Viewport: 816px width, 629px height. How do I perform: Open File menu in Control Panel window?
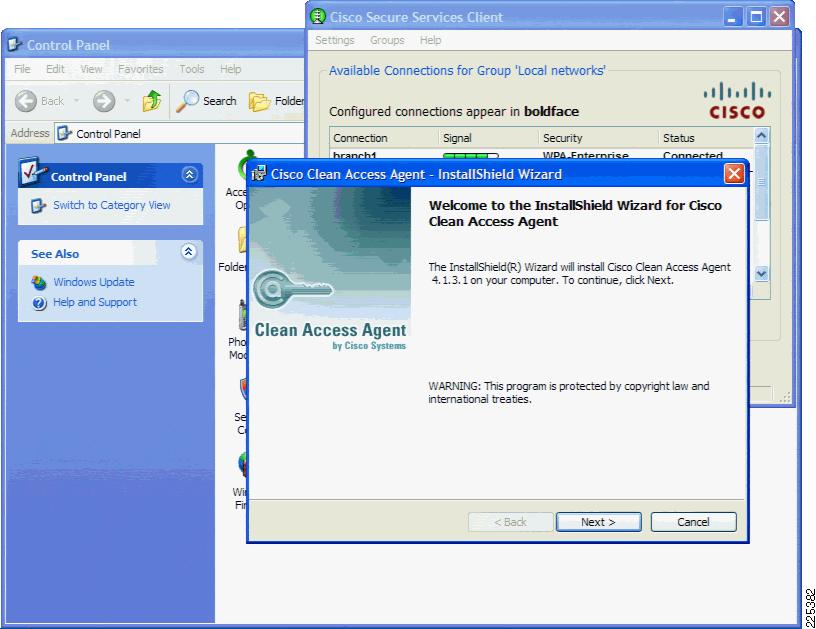point(22,69)
